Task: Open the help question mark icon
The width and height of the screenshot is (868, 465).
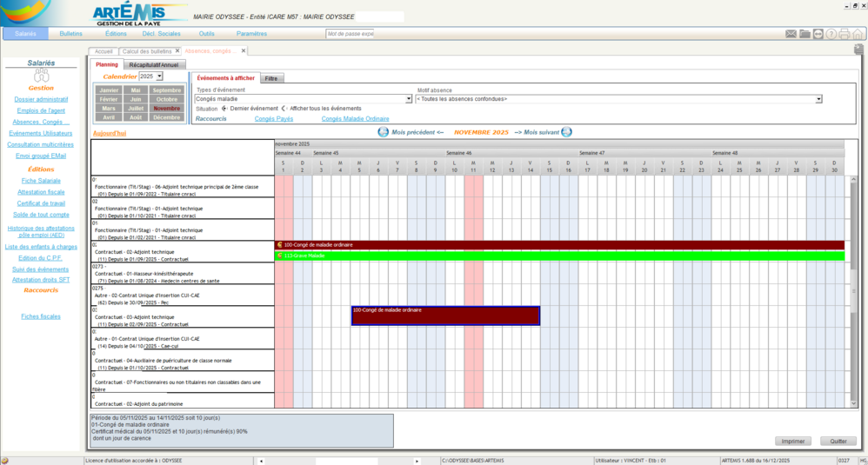Action: pyautogui.click(x=831, y=34)
